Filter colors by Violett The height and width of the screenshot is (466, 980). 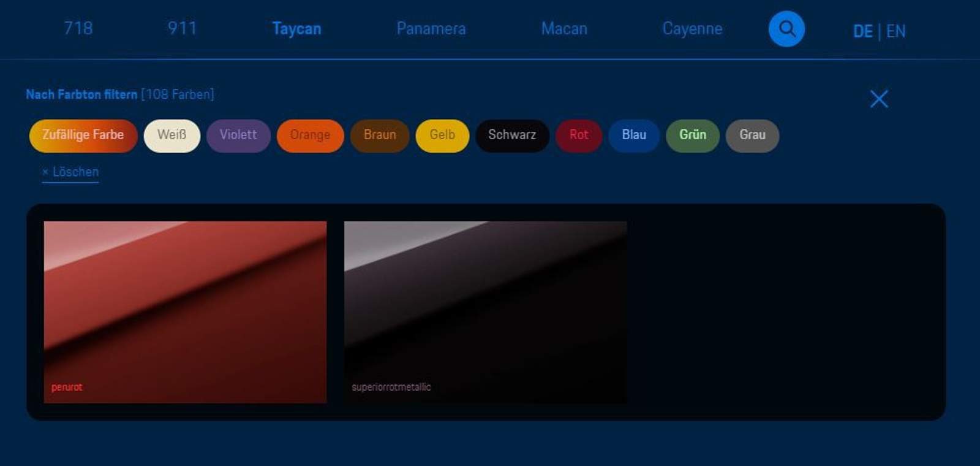pos(238,136)
